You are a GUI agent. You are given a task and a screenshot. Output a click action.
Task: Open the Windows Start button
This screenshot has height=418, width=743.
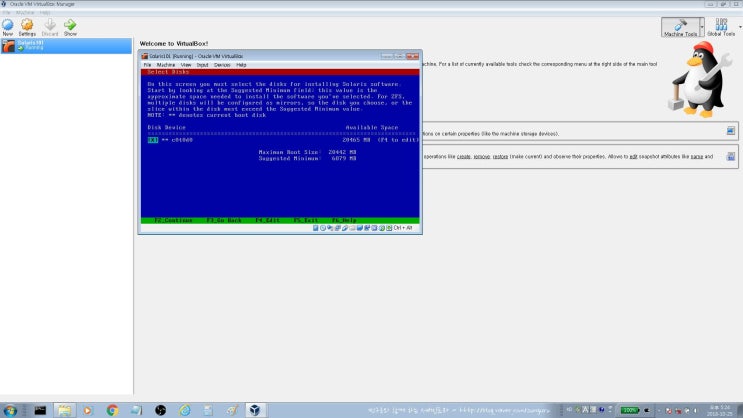point(10,410)
